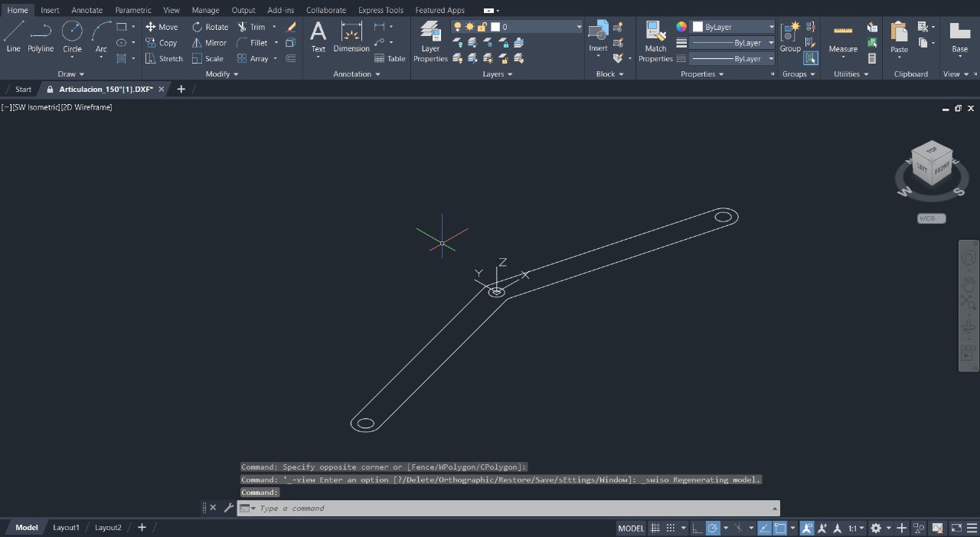Open the Express Tools ribbon tab
The width and height of the screenshot is (980, 537).
(381, 10)
